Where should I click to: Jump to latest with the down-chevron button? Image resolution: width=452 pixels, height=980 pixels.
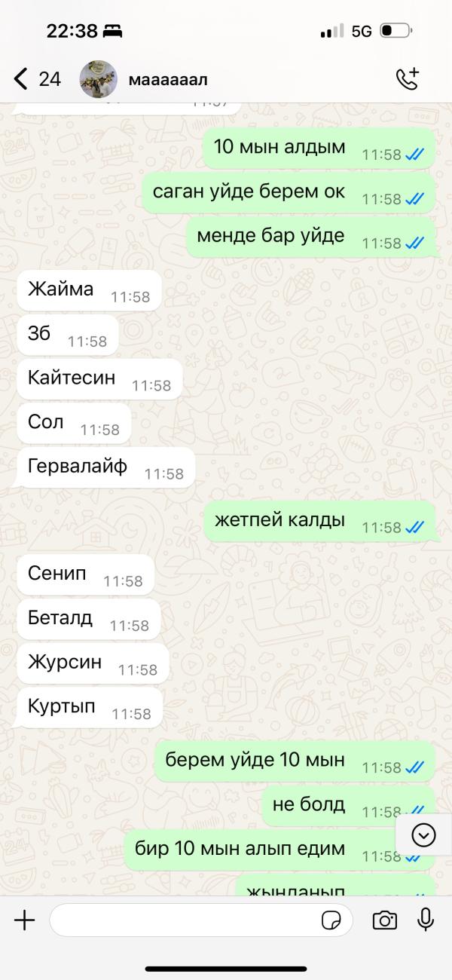click(423, 835)
